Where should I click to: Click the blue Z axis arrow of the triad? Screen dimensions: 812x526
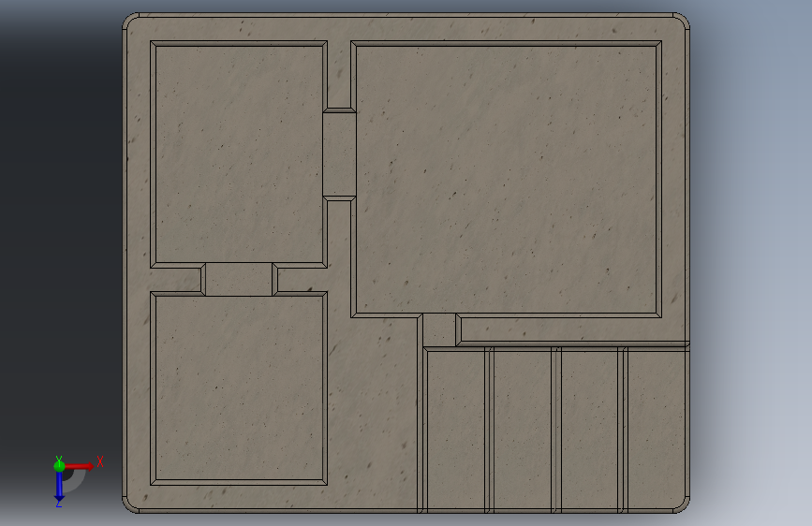(x=59, y=486)
